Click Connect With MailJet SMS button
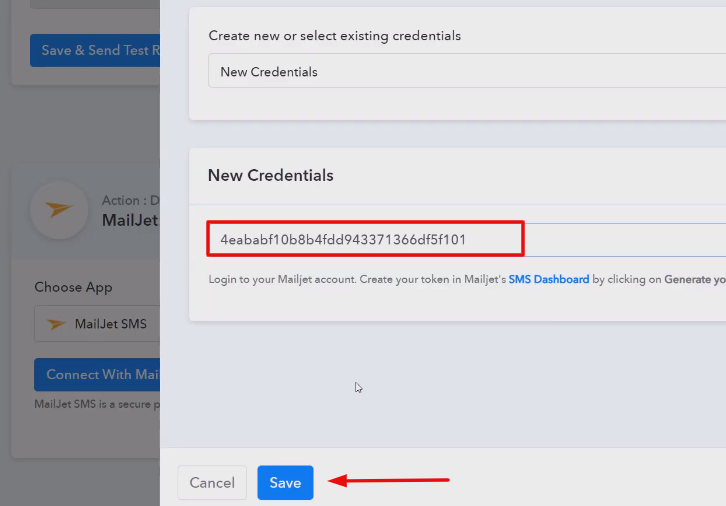 (97, 374)
